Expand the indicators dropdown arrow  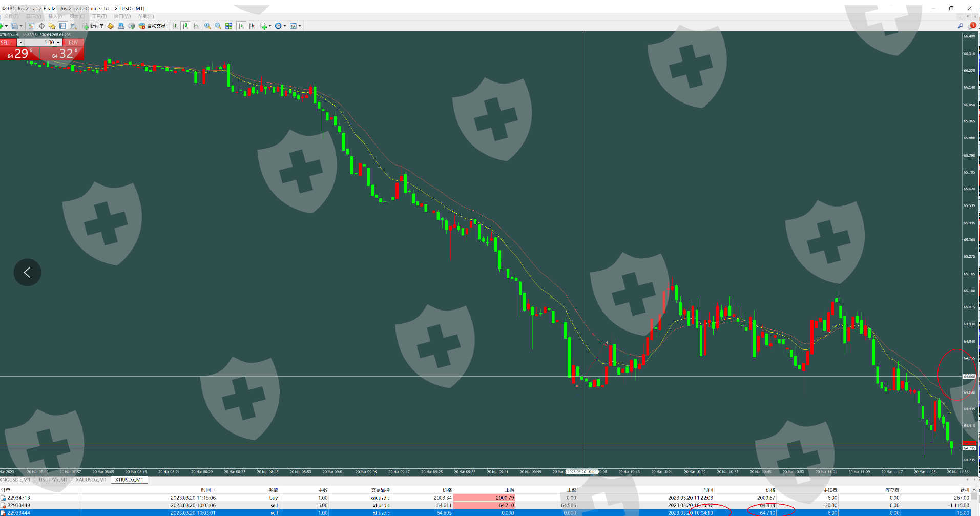pyautogui.click(x=269, y=26)
